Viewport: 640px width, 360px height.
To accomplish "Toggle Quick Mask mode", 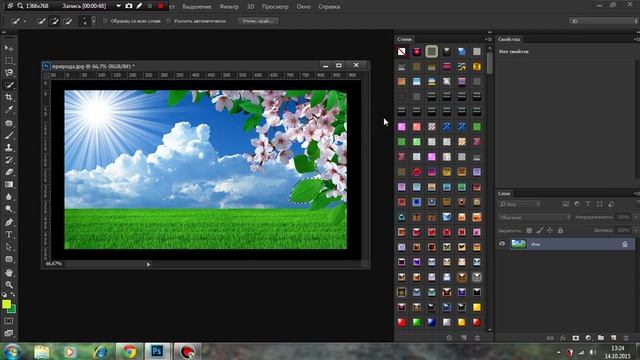I will (9, 321).
